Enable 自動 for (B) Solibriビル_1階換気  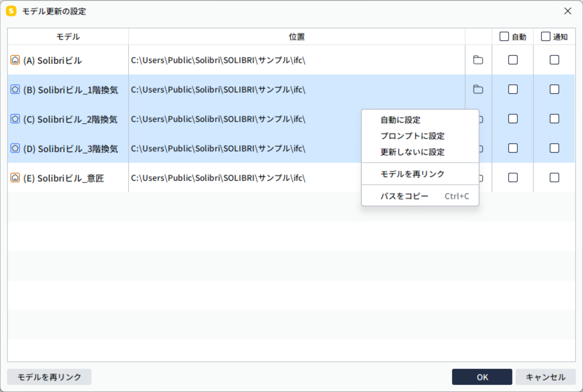pos(513,89)
